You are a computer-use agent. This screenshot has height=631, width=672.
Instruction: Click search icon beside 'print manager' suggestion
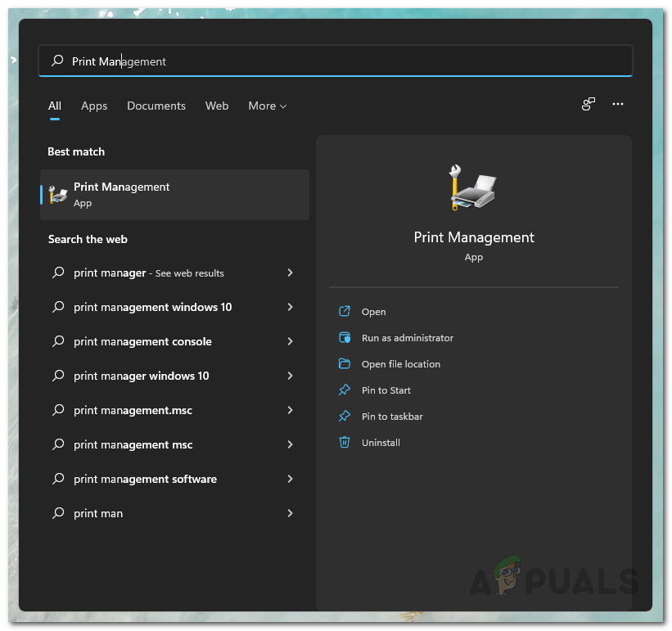tap(58, 273)
